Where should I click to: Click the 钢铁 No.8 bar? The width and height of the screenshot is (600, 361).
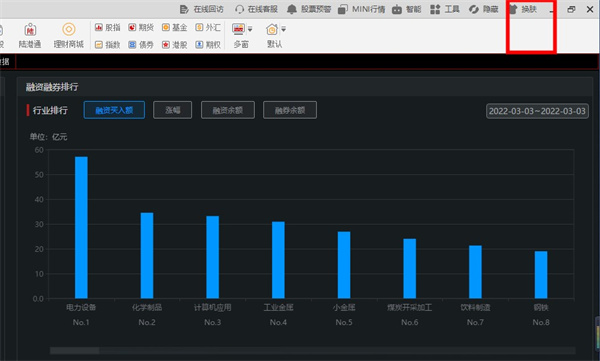[541, 275]
